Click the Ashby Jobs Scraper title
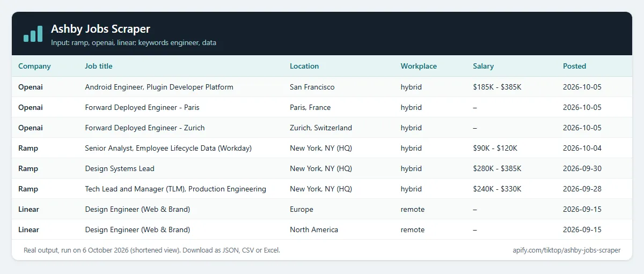 tap(100, 29)
